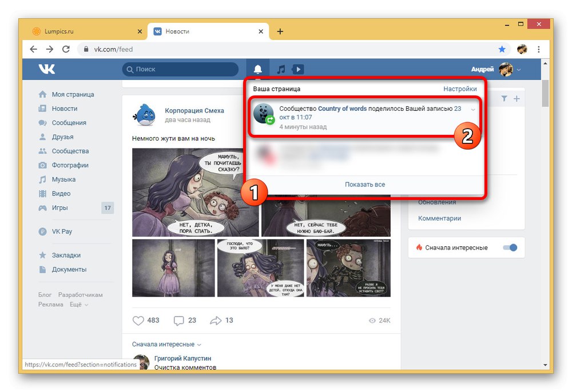Open Григорий Капустин commenter name
Screen dimensions: 572x392
(x=182, y=358)
